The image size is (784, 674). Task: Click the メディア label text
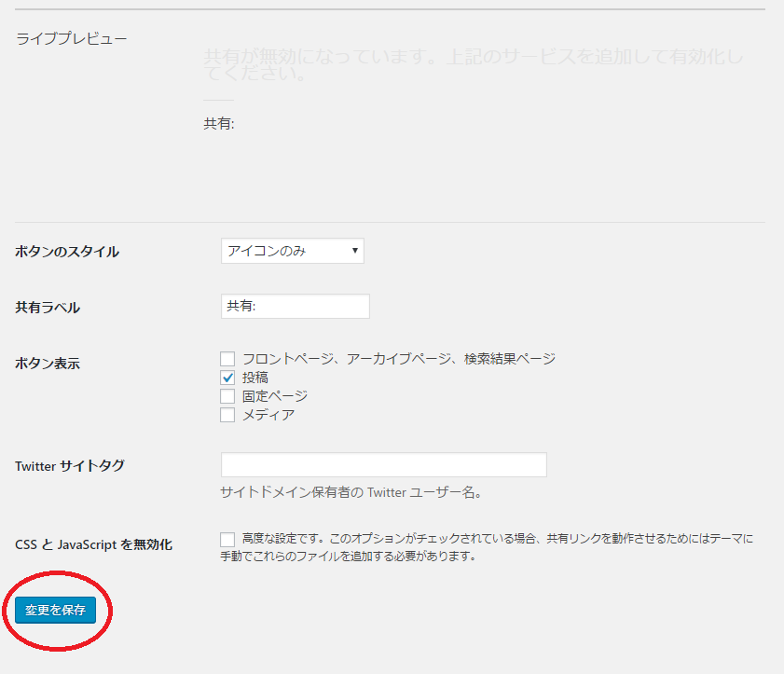[x=268, y=415]
